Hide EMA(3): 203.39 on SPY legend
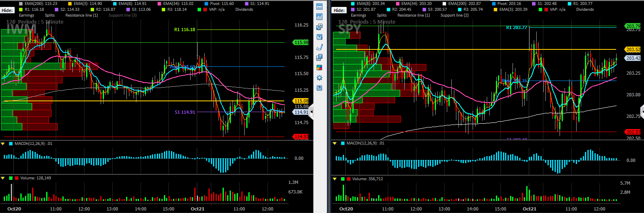The height and width of the screenshot is (213, 644). tap(511, 9)
